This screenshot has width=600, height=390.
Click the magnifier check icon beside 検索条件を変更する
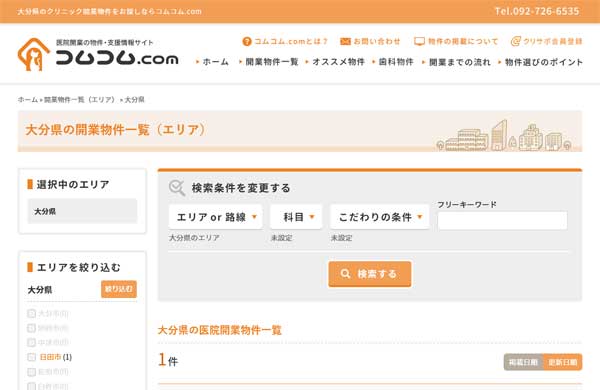[177, 188]
